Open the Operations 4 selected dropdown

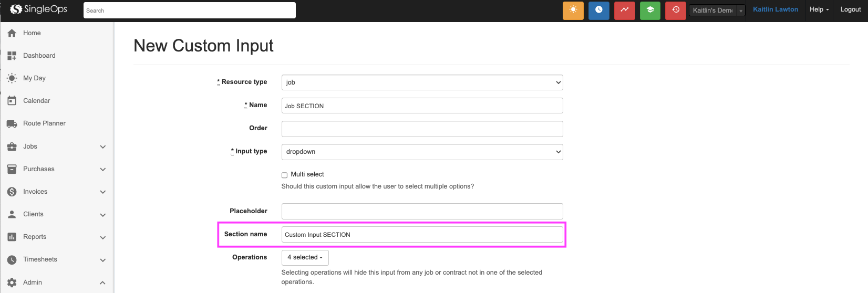[305, 258]
